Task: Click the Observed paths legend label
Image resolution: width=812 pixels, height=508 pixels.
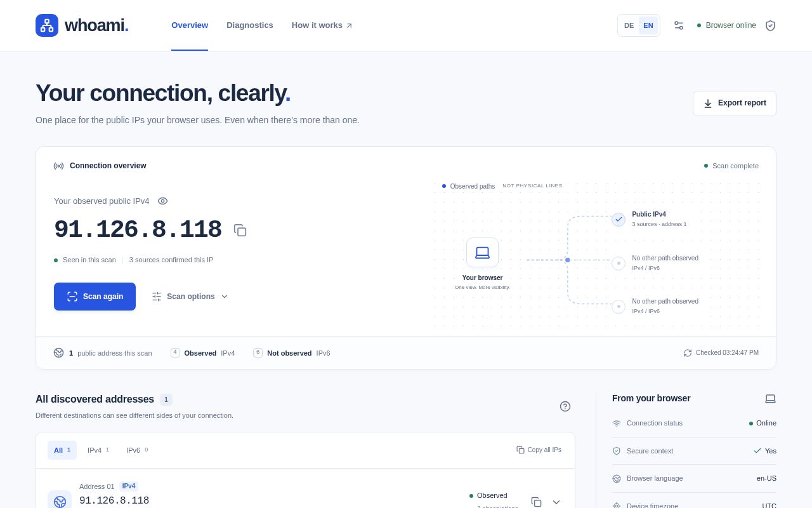Action: [x=473, y=186]
